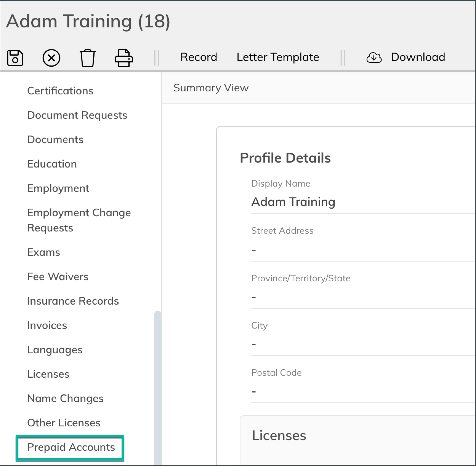The image size is (476, 466).
Task: Click the Postal Code label
Action: 276,373
